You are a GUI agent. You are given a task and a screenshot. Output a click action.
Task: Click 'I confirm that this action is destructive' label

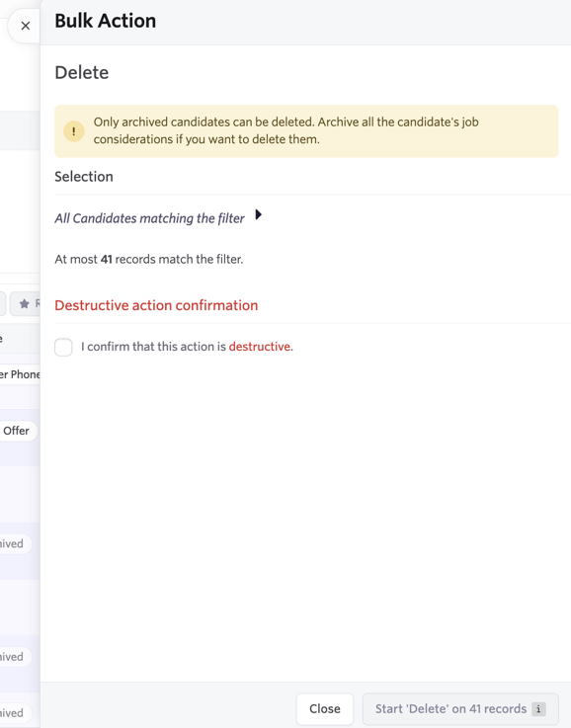click(x=187, y=347)
